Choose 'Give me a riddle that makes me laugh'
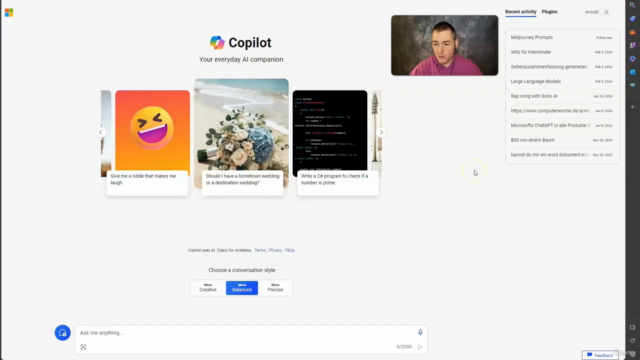640x360 pixels. click(147, 183)
